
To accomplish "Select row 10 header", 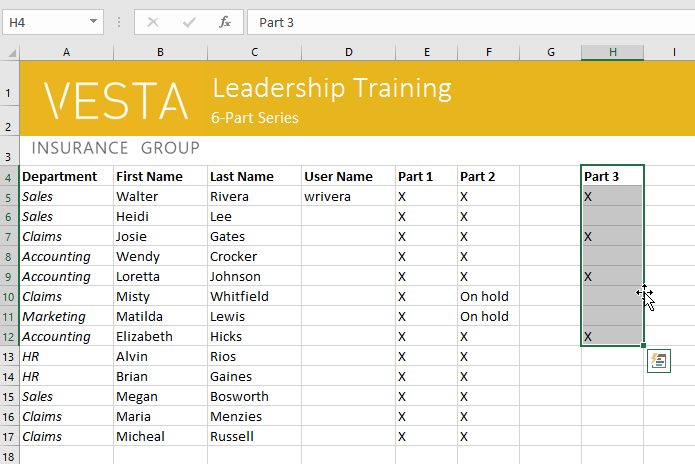I will [x=9, y=297].
